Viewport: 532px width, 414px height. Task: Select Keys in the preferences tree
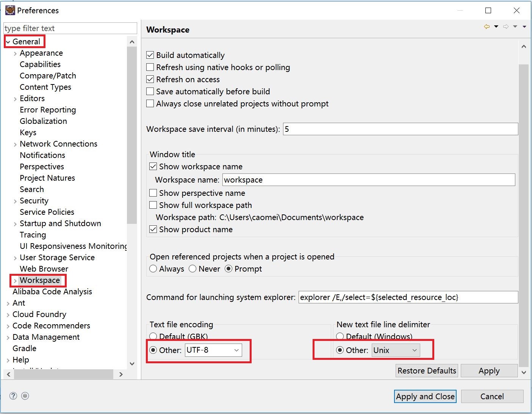coord(28,133)
